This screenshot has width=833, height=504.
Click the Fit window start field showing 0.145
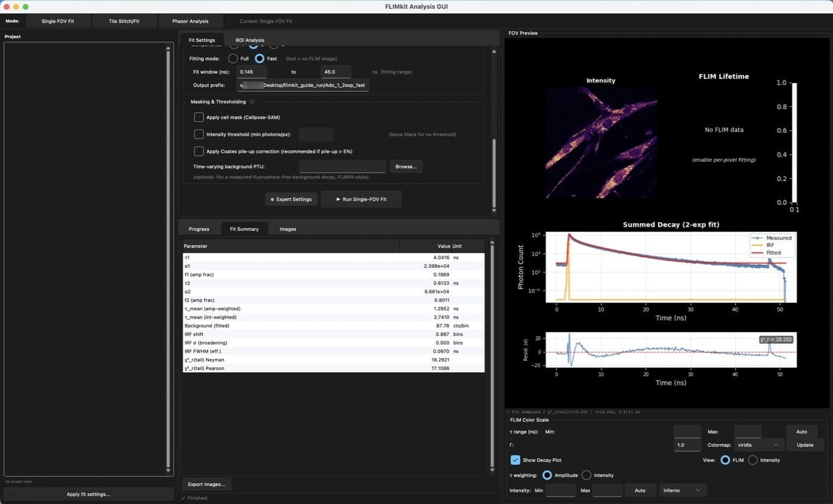click(251, 72)
